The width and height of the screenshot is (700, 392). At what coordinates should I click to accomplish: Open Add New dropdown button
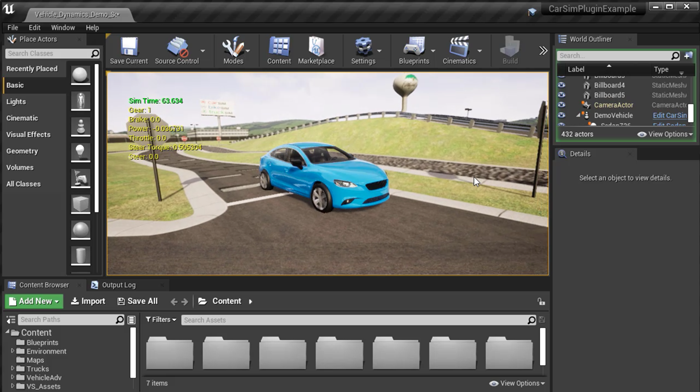click(x=34, y=301)
